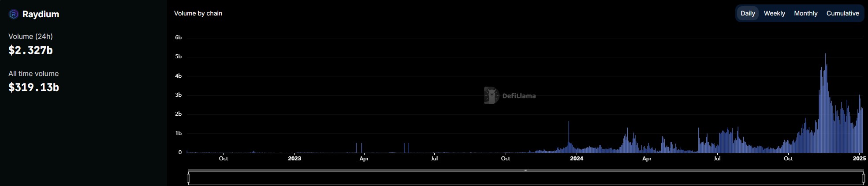Click the center grip above range slider

(x=525, y=170)
